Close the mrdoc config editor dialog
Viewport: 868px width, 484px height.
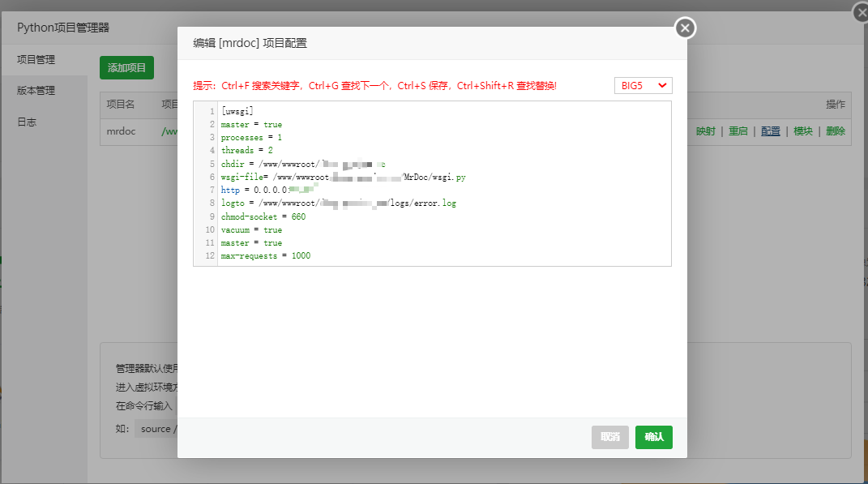pos(685,28)
